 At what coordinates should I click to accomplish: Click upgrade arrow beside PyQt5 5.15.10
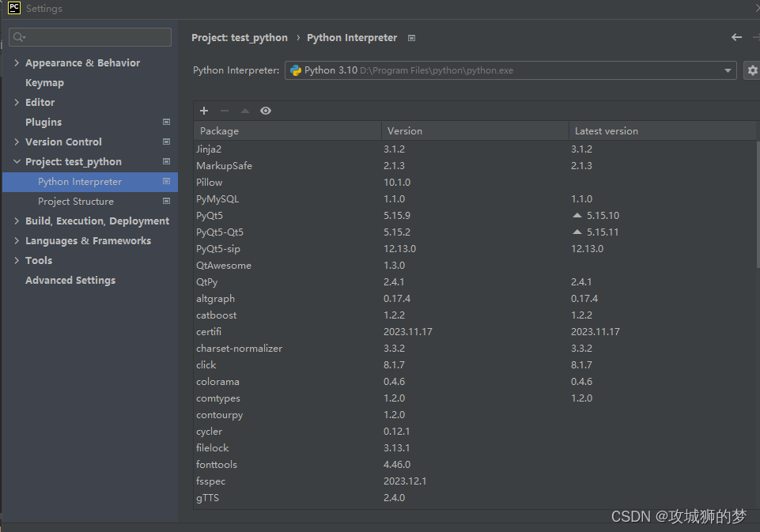click(577, 215)
